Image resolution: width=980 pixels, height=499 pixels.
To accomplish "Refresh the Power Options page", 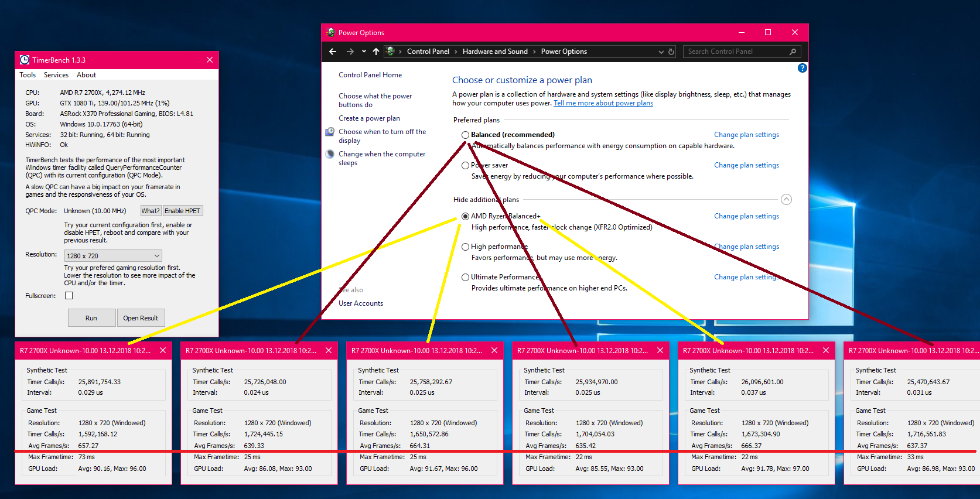I will pos(671,52).
